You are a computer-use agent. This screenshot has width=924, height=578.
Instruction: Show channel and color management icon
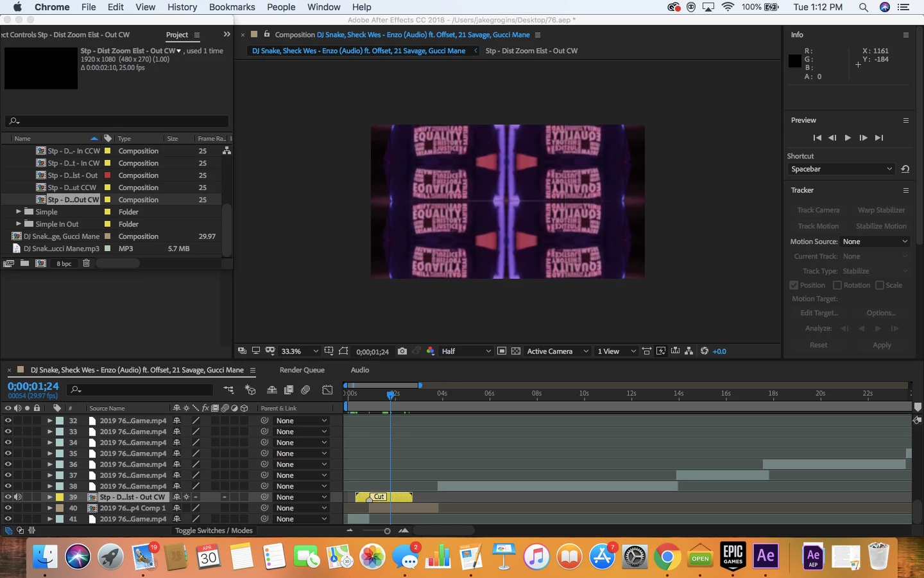coord(431,351)
